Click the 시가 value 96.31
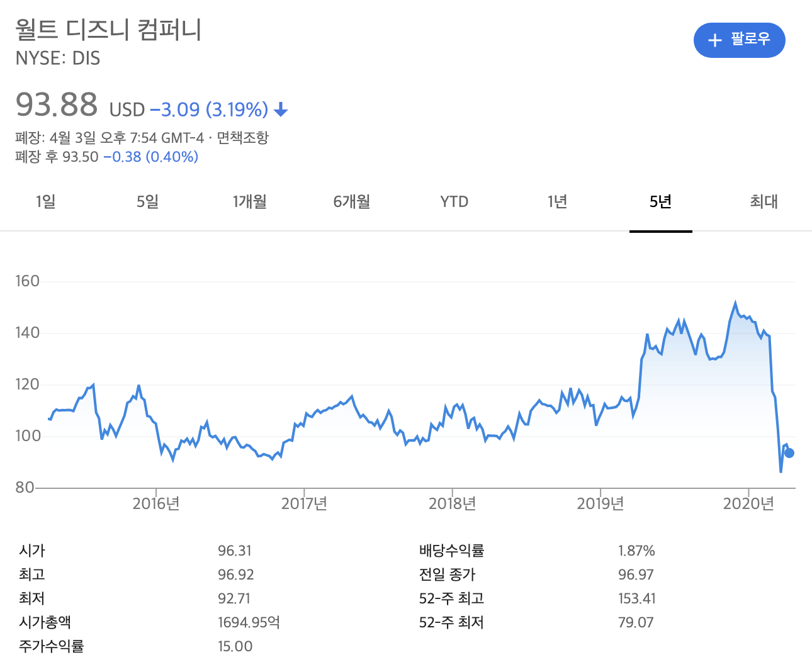Viewport: 812px width, 672px height. [x=235, y=551]
